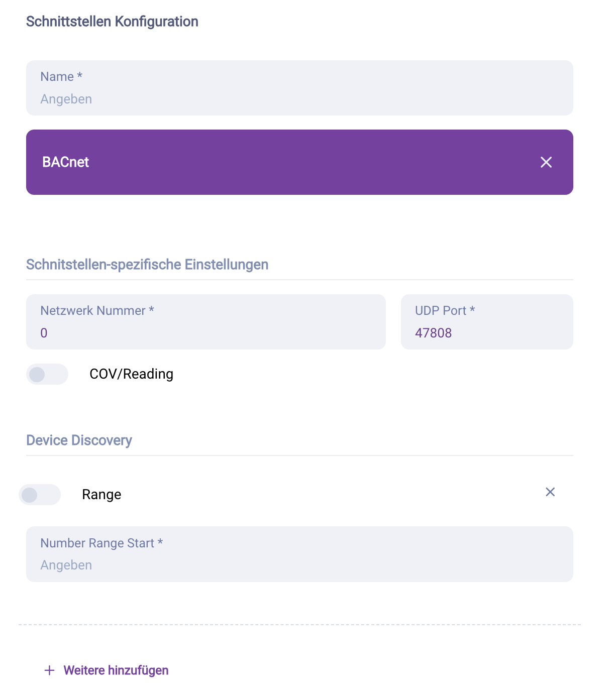This screenshot has height=697, width=616.
Task: Toggle the COV/Reading switch
Action: point(47,374)
